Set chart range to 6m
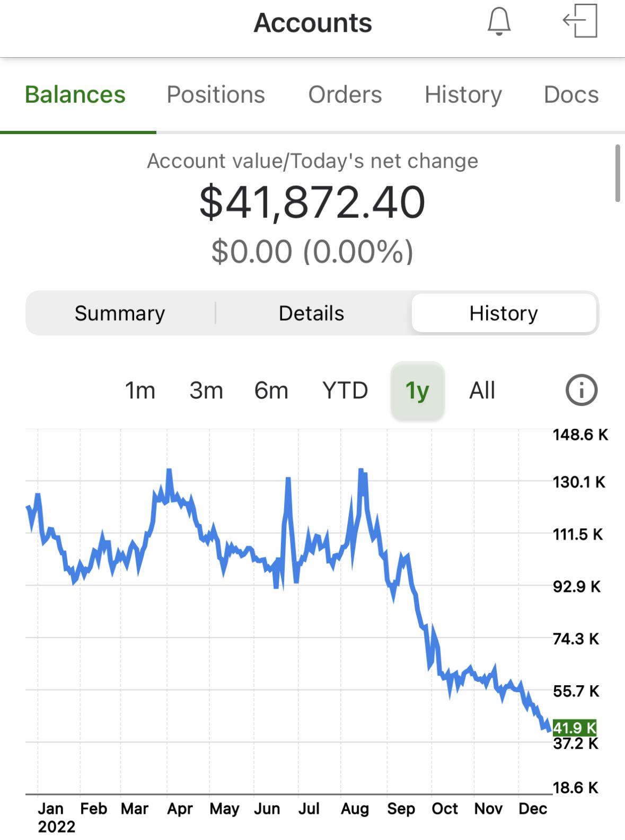Screen dimensions: 625x840 [271, 391]
